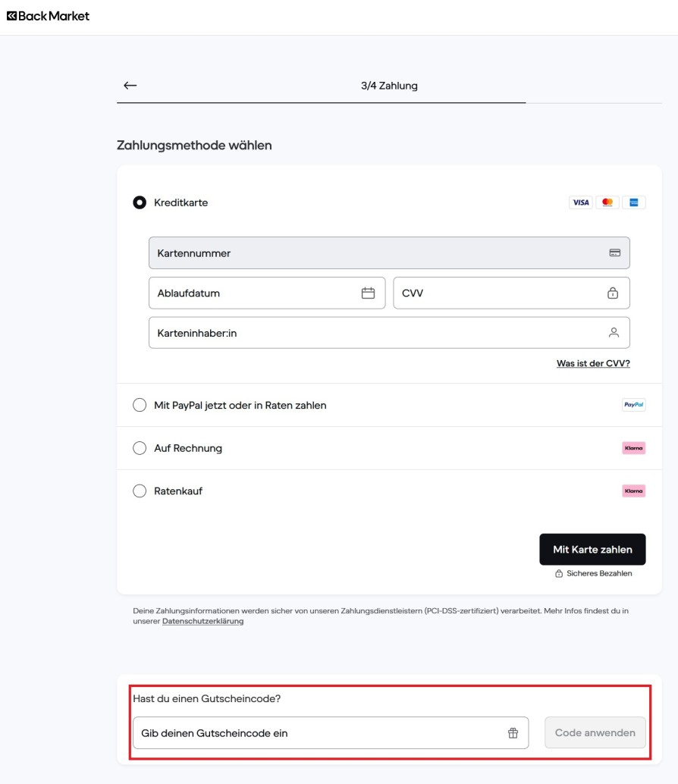The width and height of the screenshot is (678, 784).
Task: Choose the Ratenkauf radio option
Action: coord(140,491)
